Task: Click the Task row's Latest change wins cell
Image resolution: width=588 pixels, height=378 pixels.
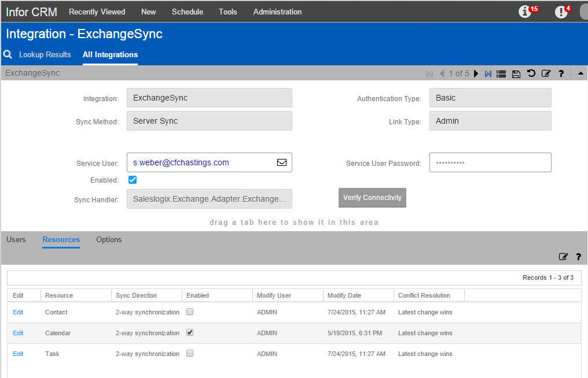Action: (425, 354)
